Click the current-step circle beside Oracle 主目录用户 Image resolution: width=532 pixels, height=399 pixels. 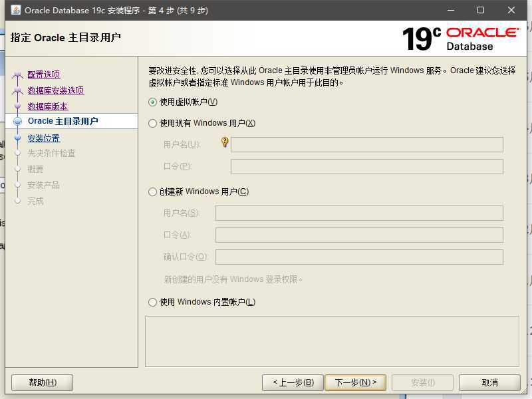click(x=18, y=121)
